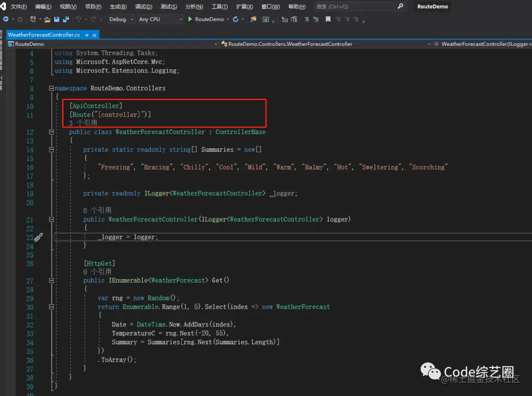Collapse the WeatherForecastController class block

point(51,132)
